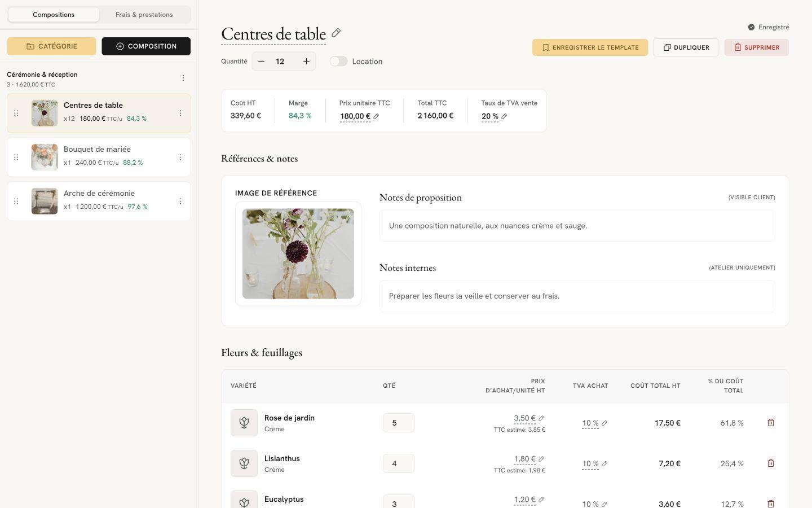
Task: Decrease quantity with the minus button
Action: (261, 61)
